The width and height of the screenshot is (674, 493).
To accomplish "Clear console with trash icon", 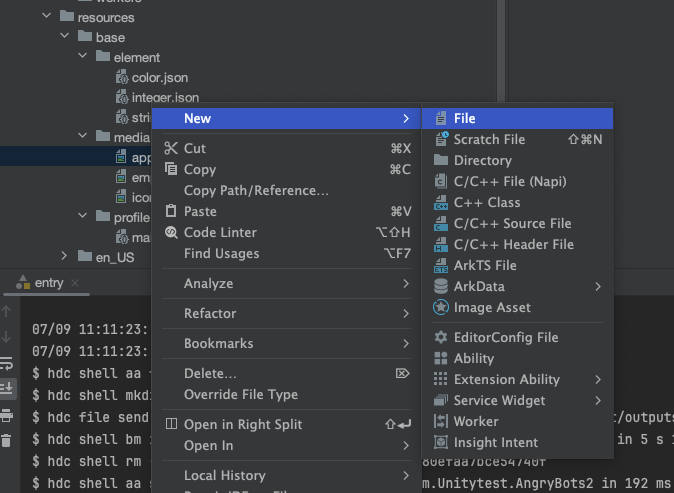I will tap(6, 440).
